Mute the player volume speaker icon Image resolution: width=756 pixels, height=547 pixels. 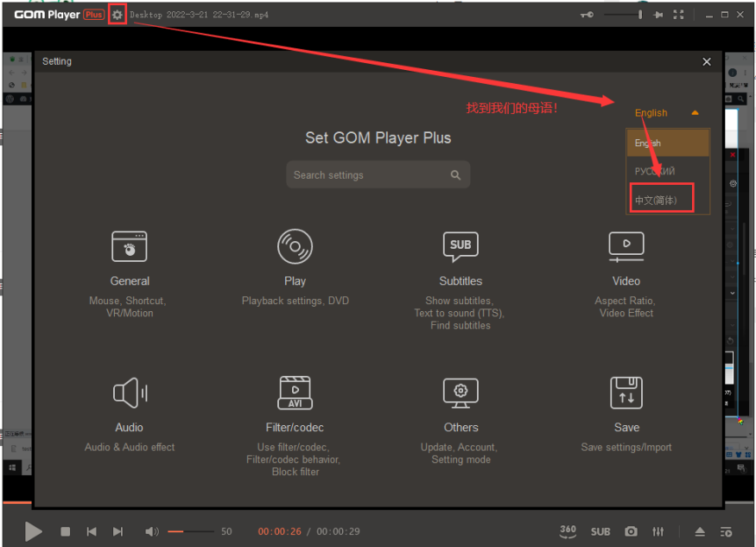pyautogui.click(x=151, y=531)
